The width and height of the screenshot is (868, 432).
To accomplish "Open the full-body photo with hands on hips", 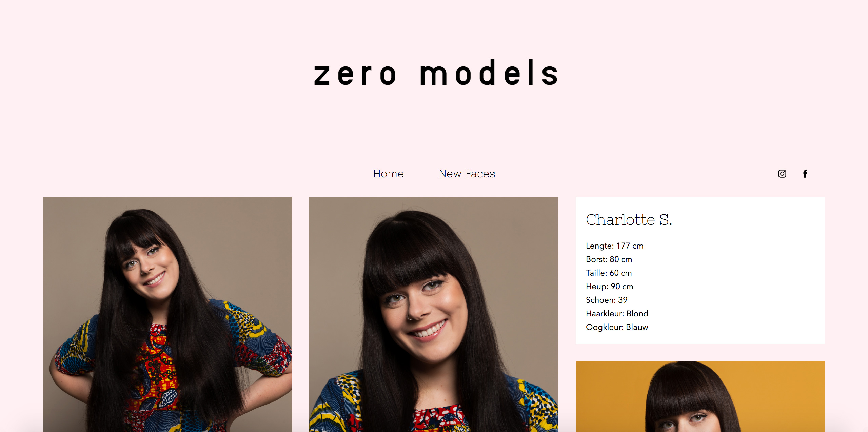I will [x=168, y=314].
